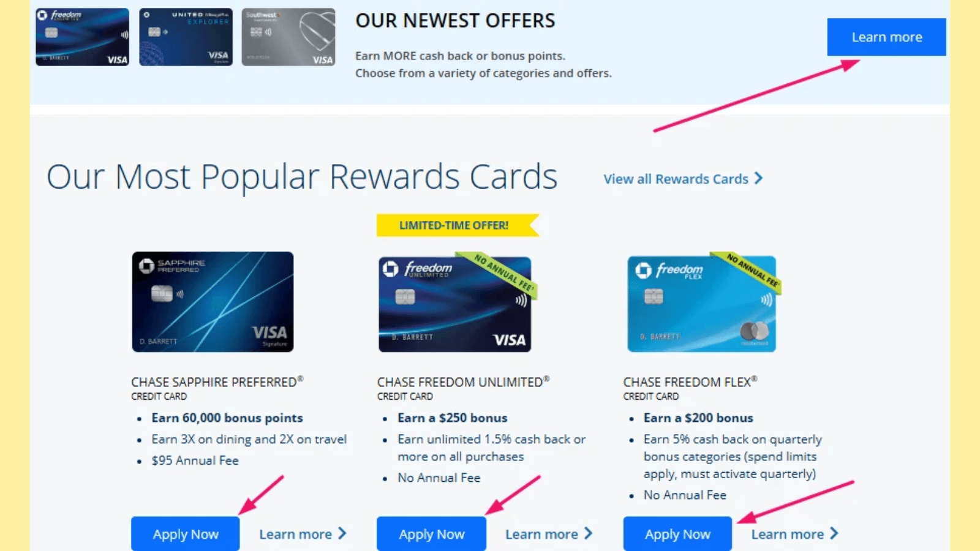Click the United Explorer card thumbnail
Image resolution: width=980 pixels, height=551 pixels.
(x=186, y=37)
